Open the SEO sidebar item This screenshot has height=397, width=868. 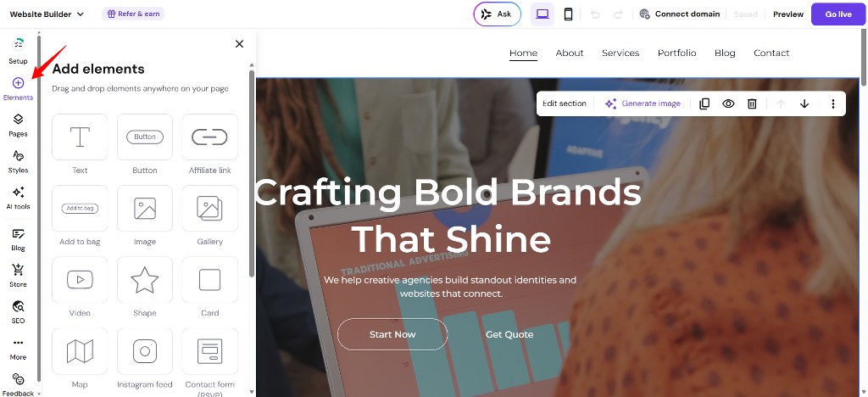tap(18, 312)
